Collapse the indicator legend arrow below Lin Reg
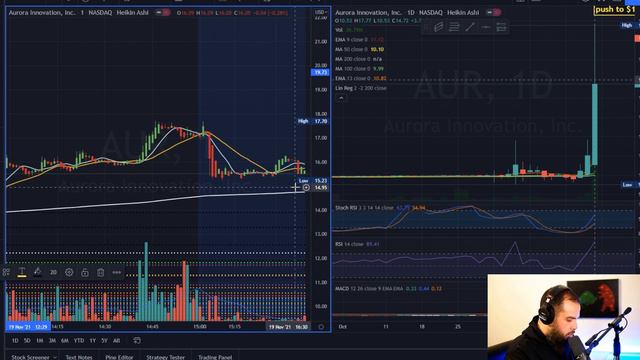This screenshot has height=360, width=640. pyautogui.click(x=341, y=98)
